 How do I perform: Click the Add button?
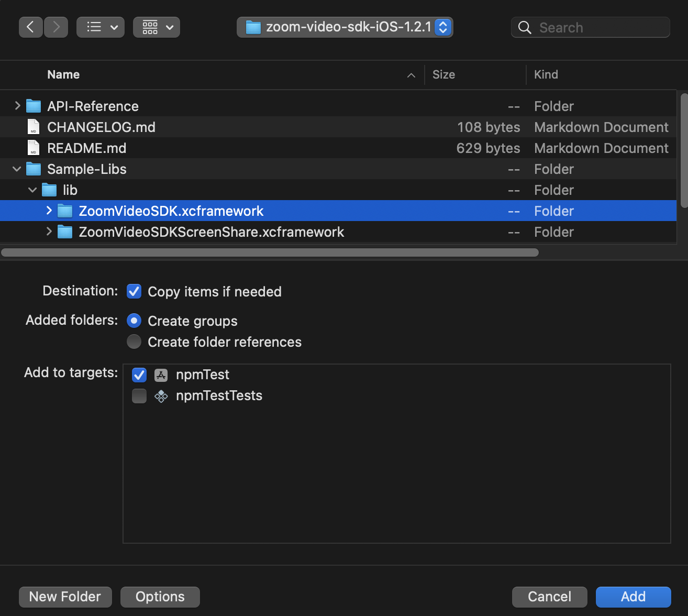pyautogui.click(x=634, y=597)
